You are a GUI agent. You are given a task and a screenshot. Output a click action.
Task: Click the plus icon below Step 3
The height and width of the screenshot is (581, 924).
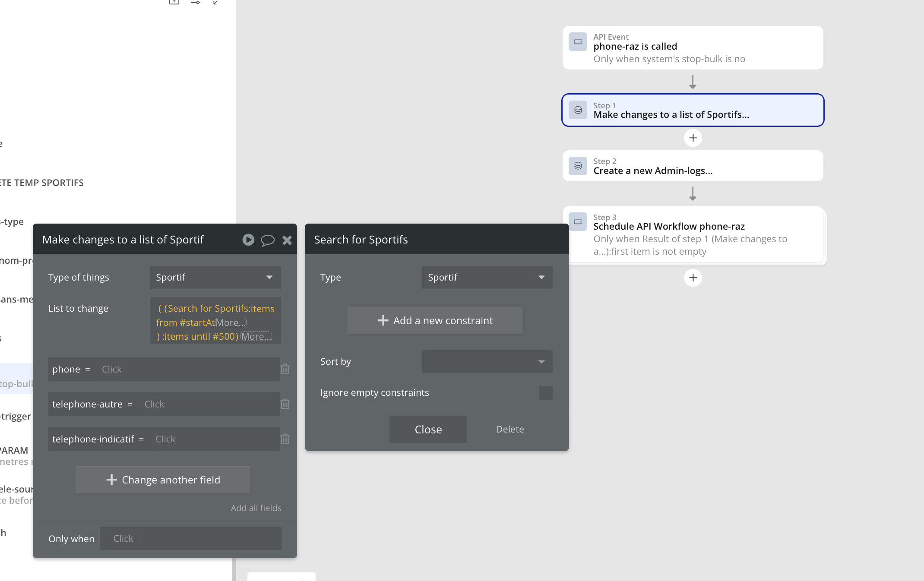tap(693, 278)
